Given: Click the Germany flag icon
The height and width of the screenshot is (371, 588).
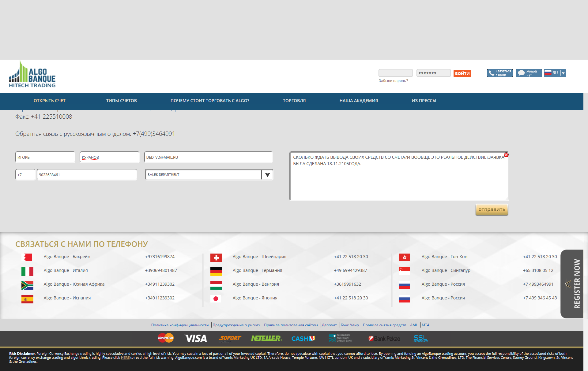Looking at the screenshot, I should pos(216,271).
